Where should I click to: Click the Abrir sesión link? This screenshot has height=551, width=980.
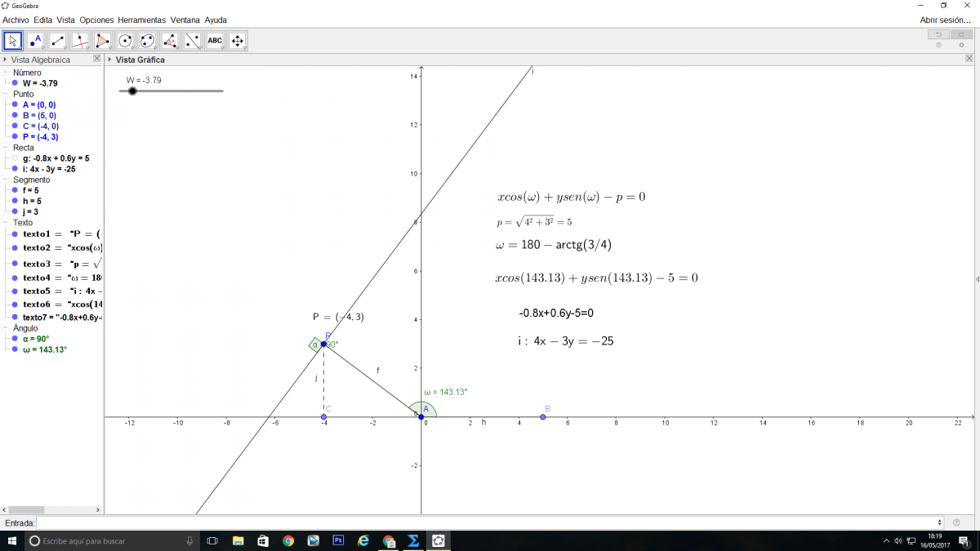point(945,20)
